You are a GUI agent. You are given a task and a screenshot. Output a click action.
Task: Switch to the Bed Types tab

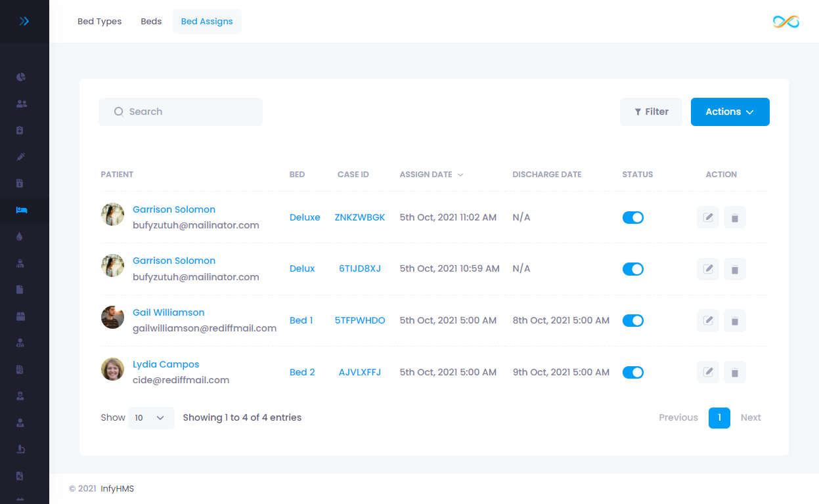(x=100, y=21)
